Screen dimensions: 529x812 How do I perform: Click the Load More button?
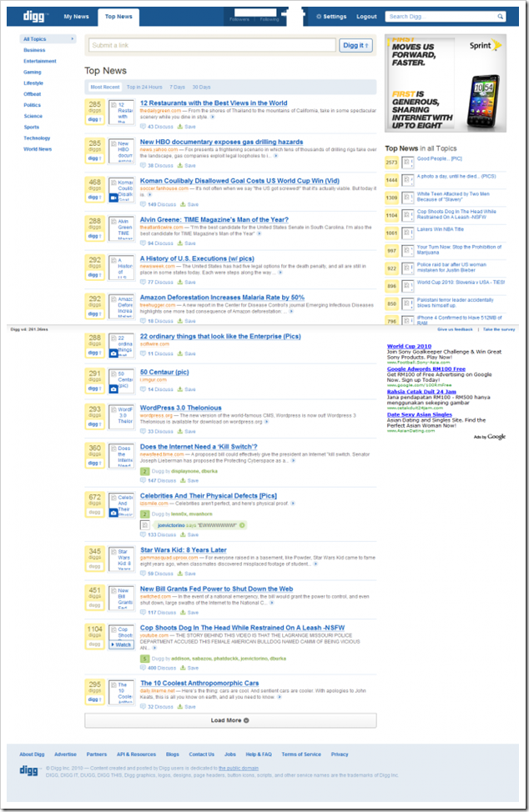pyautogui.click(x=230, y=720)
